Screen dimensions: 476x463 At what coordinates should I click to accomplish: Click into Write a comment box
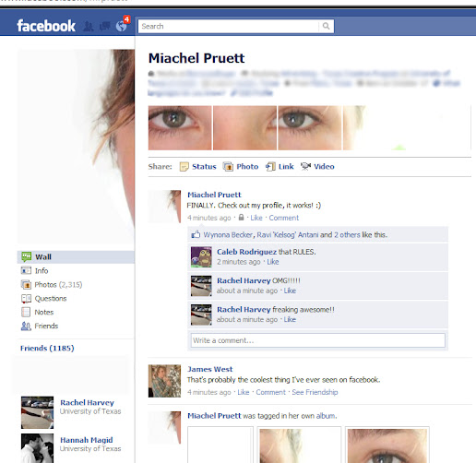318,340
